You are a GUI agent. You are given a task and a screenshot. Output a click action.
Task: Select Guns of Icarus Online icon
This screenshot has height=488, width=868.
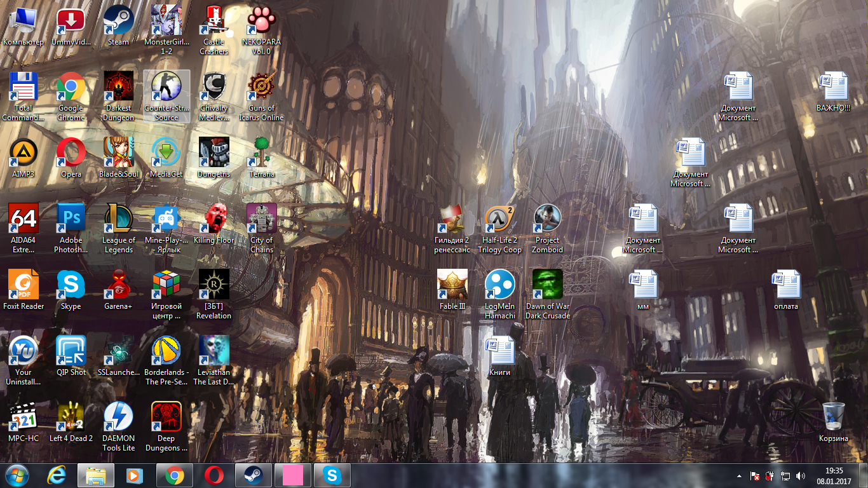point(262,97)
